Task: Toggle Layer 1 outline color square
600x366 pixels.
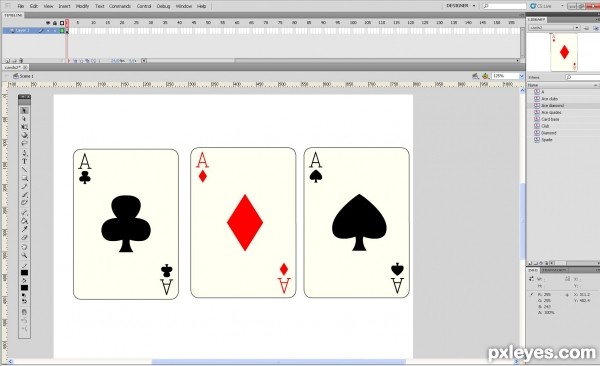Action: point(62,30)
